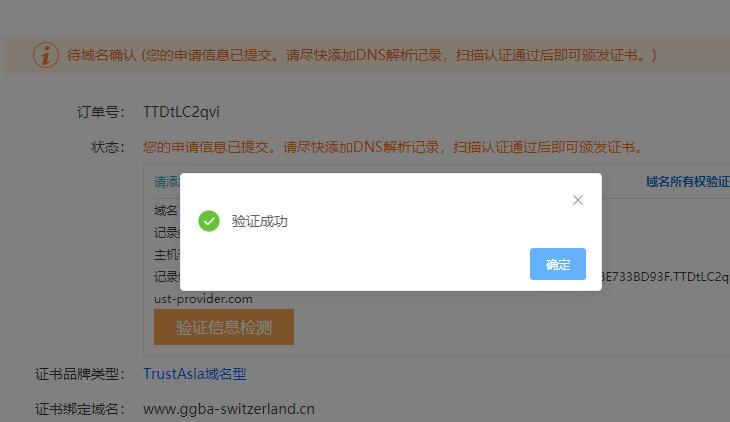The image size is (730, 422).
Task: Confirm with the blue 确定 button
Action: [558, 264]
